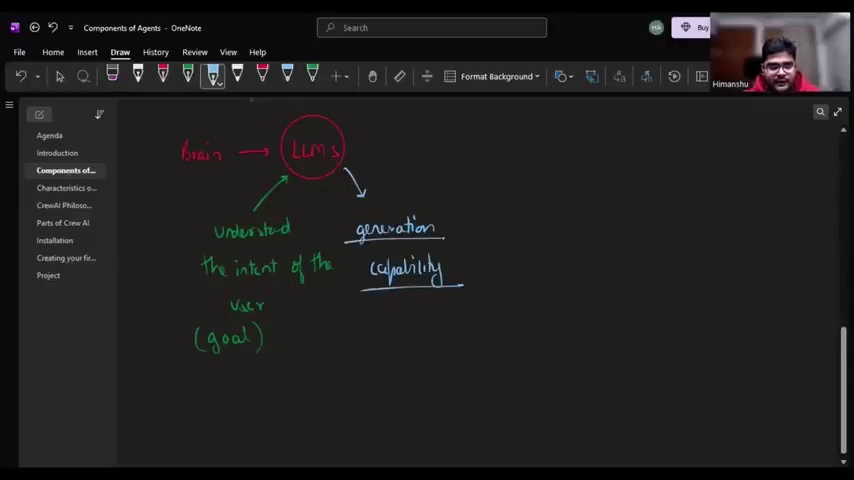This screenshot has width=854, height=480.
Task: Select the Lasso Select tool
Action: click(83, 76)
